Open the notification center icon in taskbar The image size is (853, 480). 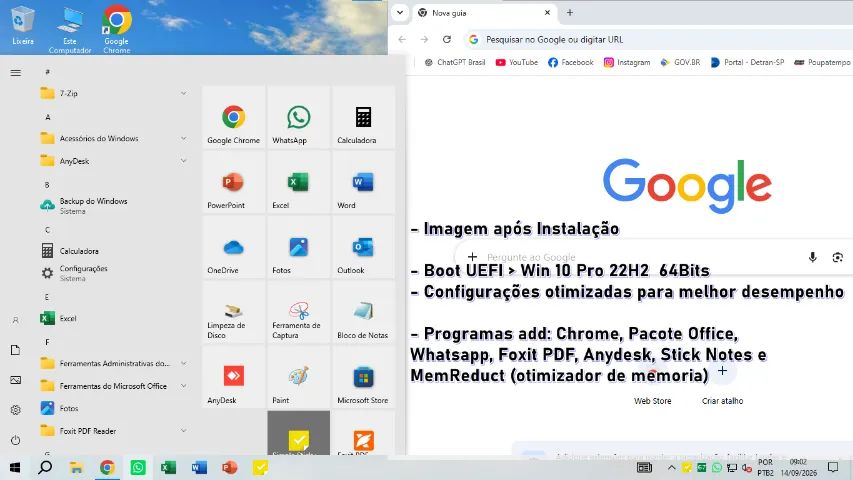click(833, 467)
